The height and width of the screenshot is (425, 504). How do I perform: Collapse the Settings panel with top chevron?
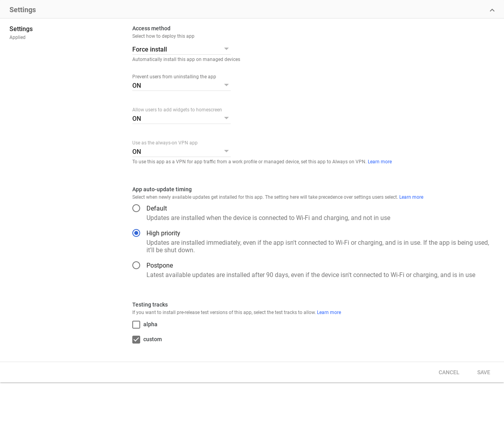pyautogui.click(x=492, y=10)
